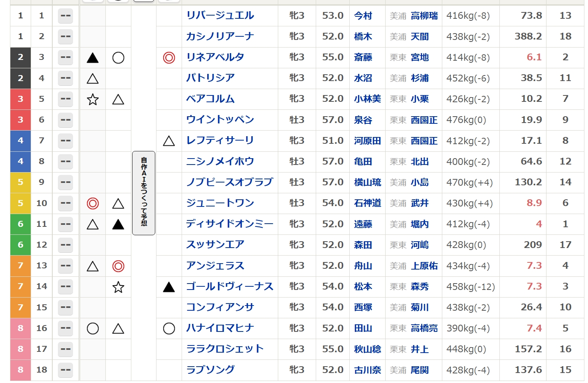Open trainer 高柳瑞's link
The image size is (588, 383).
point(424,16)
